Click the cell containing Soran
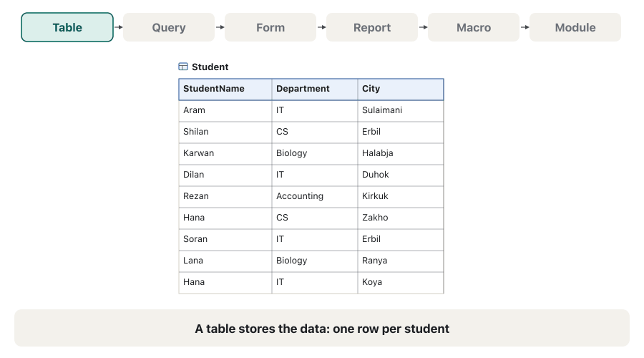Viewport: 644px width, 358px height. [x=225, y=239]
